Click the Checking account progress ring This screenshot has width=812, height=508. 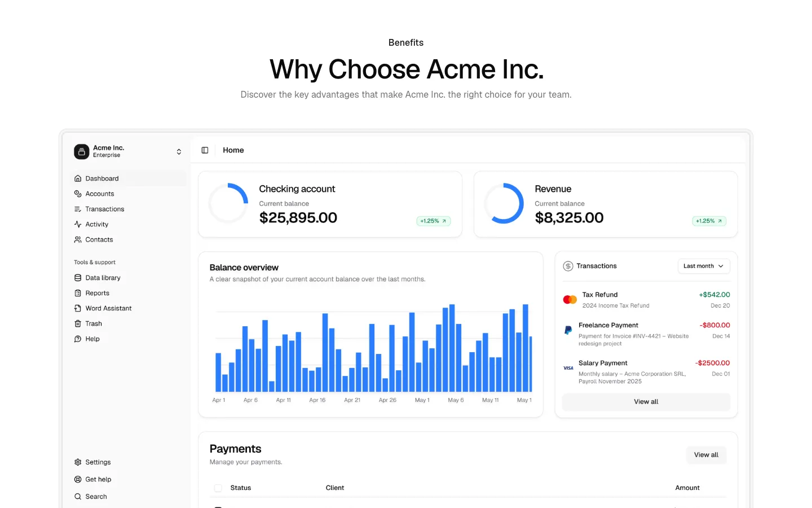228,203
